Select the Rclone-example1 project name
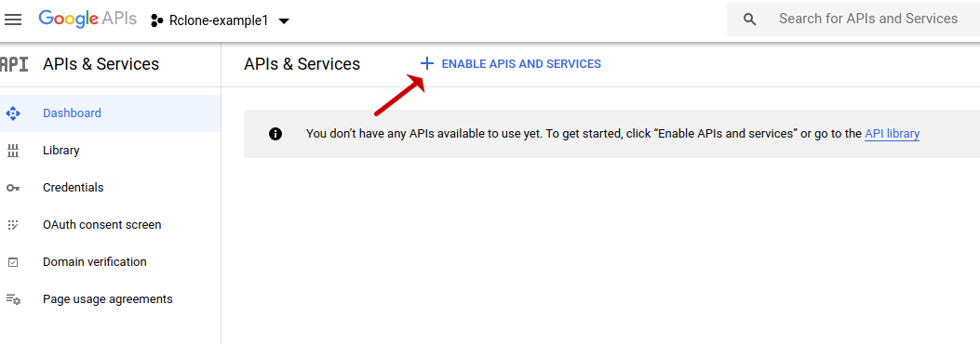980x344 pixels. (x=219, y=20)
